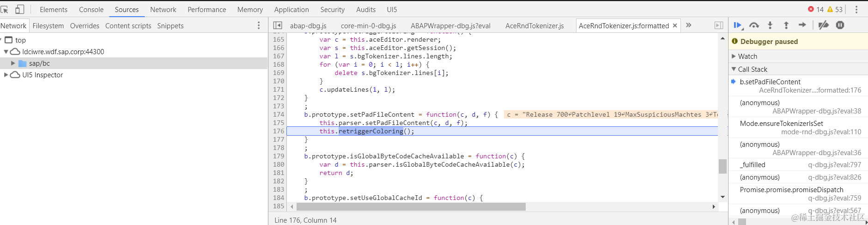
Task: Collapse the Call Stack section
Action: point(734,69)
